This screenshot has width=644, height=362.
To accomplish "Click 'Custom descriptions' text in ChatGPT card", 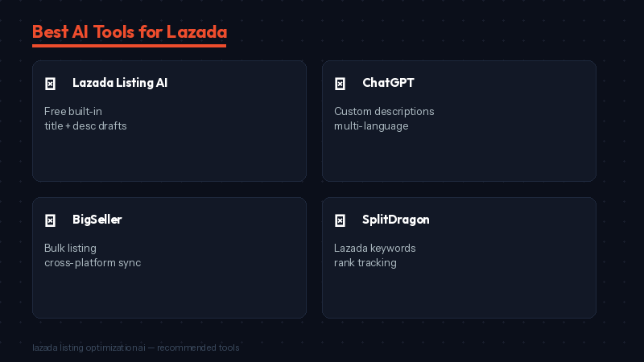I will [384, 111].
